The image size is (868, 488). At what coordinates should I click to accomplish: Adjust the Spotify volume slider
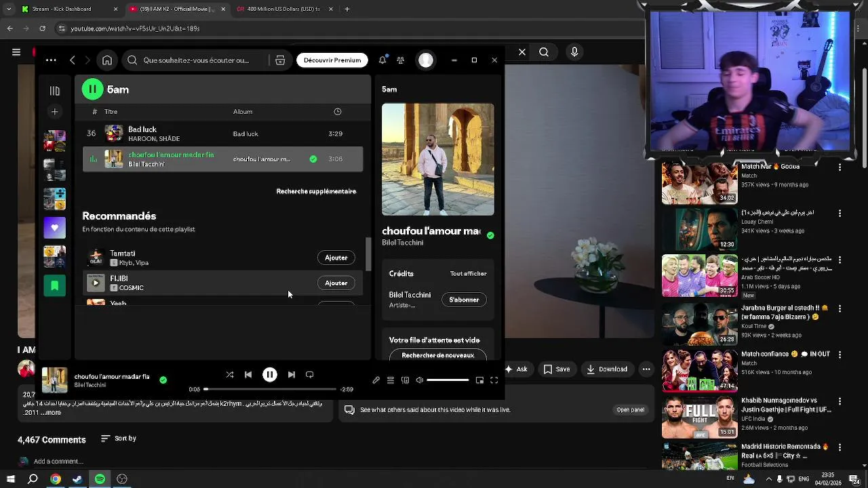448,380
